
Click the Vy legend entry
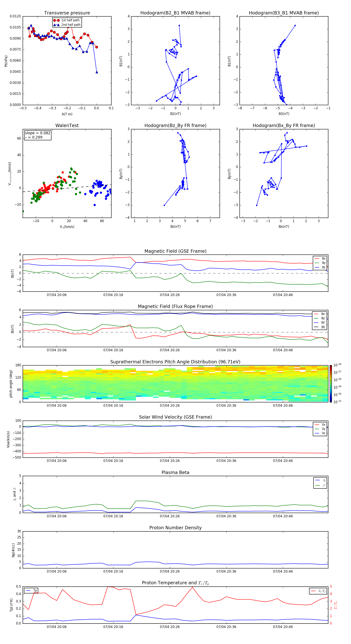[x=320, y=429]
